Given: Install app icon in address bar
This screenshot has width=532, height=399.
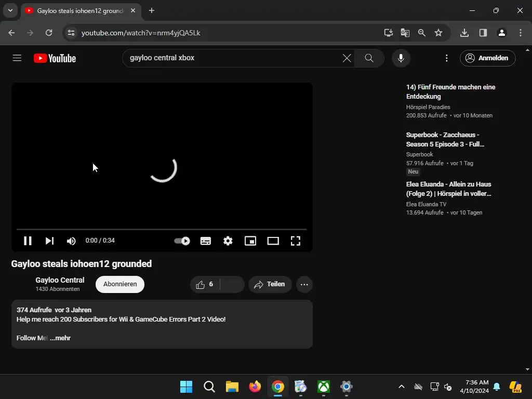Looking at the screenshot, I should click(x=388, y=33).
